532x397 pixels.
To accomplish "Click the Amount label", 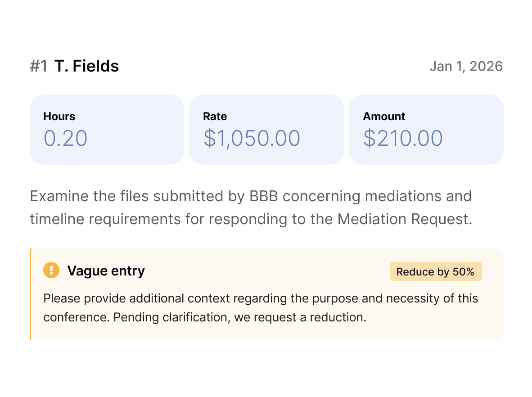I will point(384,116).
